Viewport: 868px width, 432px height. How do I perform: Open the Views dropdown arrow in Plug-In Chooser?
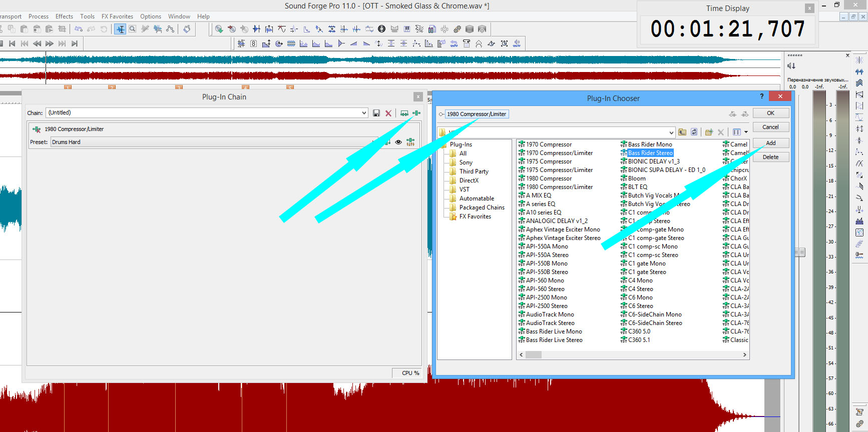point(746,132)
